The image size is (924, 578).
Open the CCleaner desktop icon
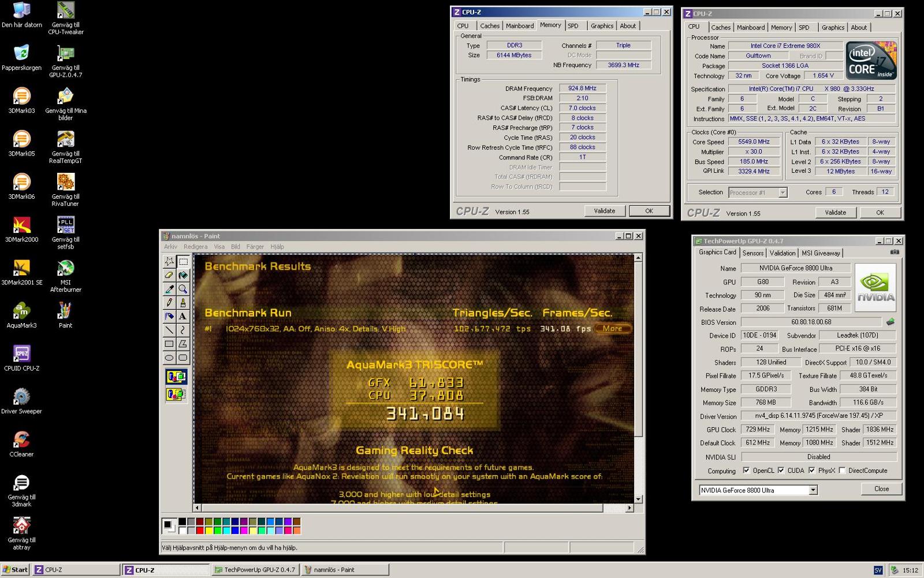coord(21,444)
